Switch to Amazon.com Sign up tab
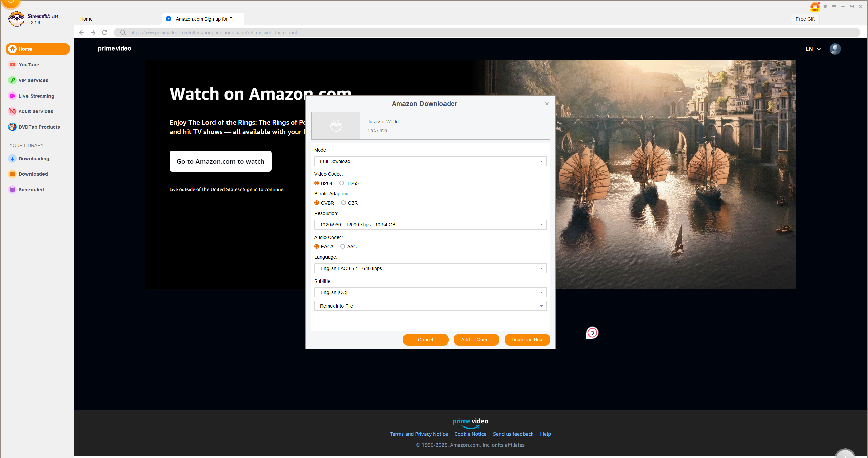The image size is (868, 458). tap(203, 19)
